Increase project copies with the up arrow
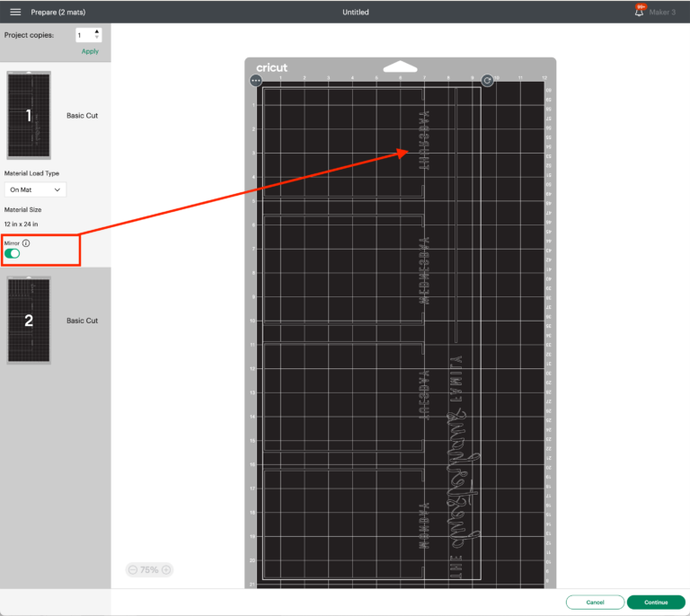Image resolution: width=690 pixels, height=616 pixels. (97, 31)
